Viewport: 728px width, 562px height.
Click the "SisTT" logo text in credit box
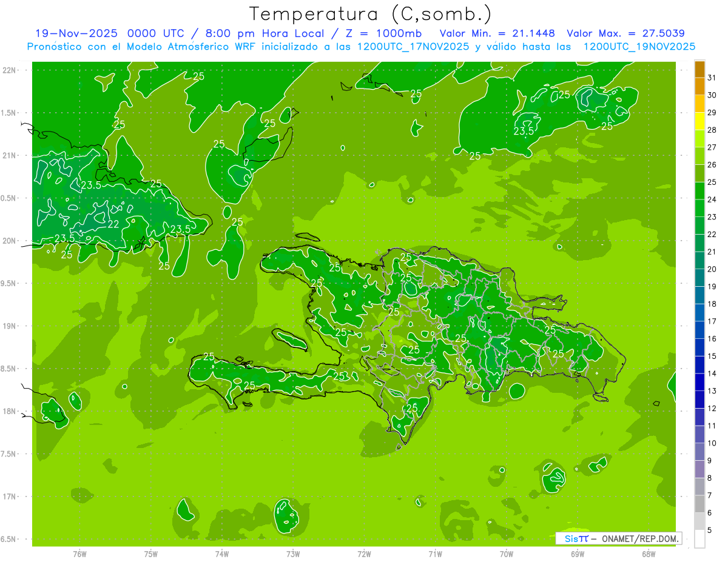click(576, 538)
